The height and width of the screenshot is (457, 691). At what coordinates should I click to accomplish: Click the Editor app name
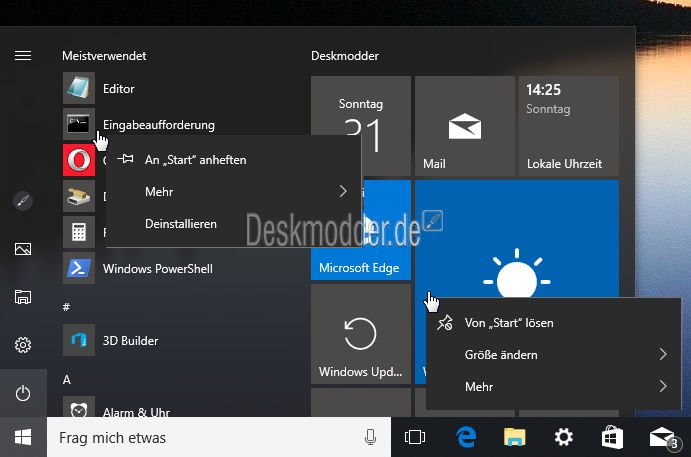(x=119, y=89)
